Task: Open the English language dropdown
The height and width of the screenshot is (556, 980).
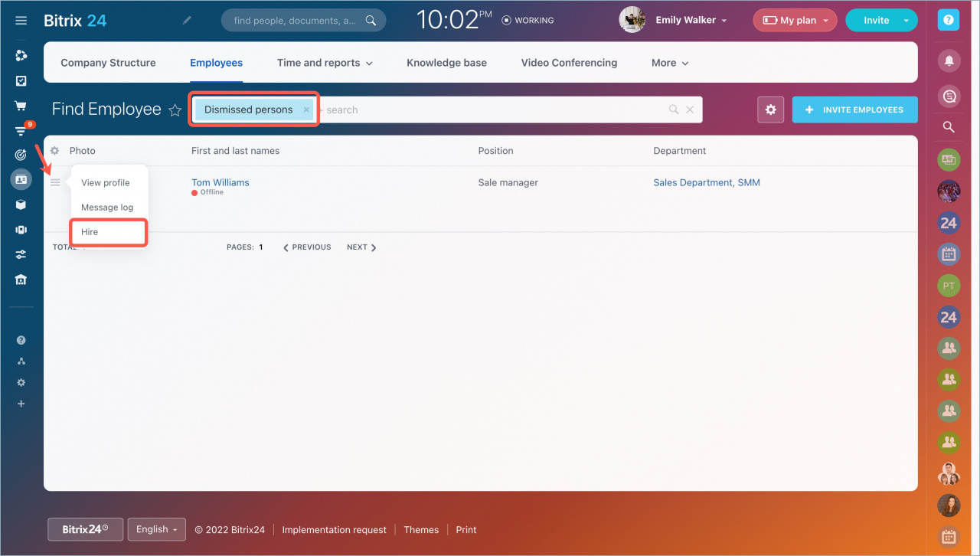Action: click(156, 529)
